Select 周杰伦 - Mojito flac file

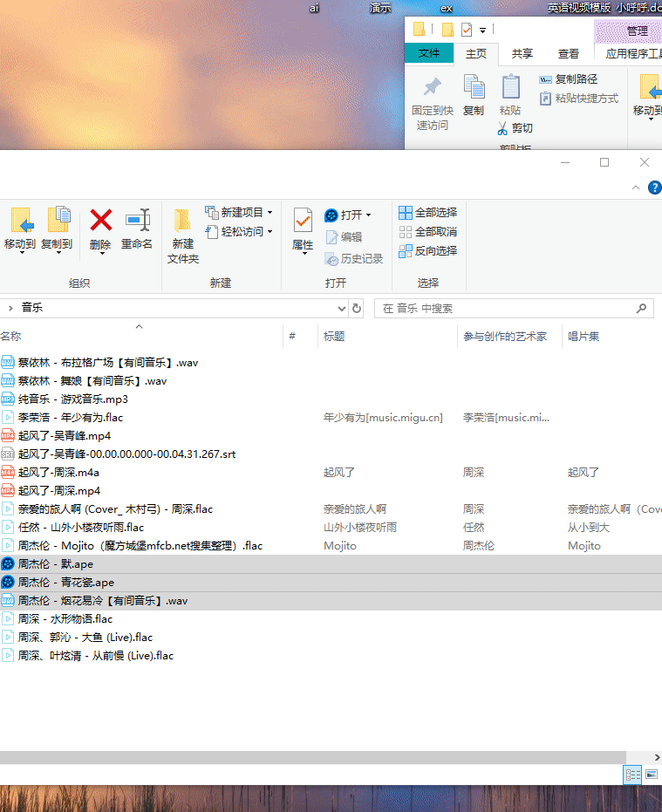pos(140,546)
